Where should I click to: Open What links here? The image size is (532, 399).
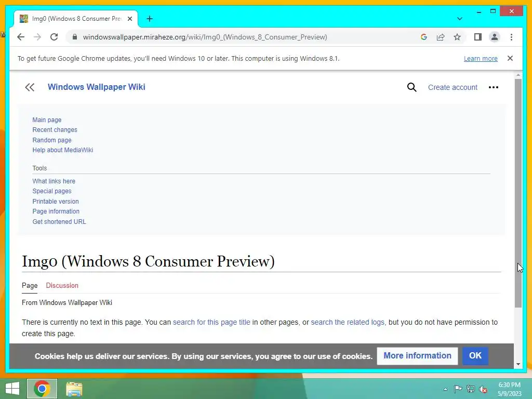coord(54,181)
